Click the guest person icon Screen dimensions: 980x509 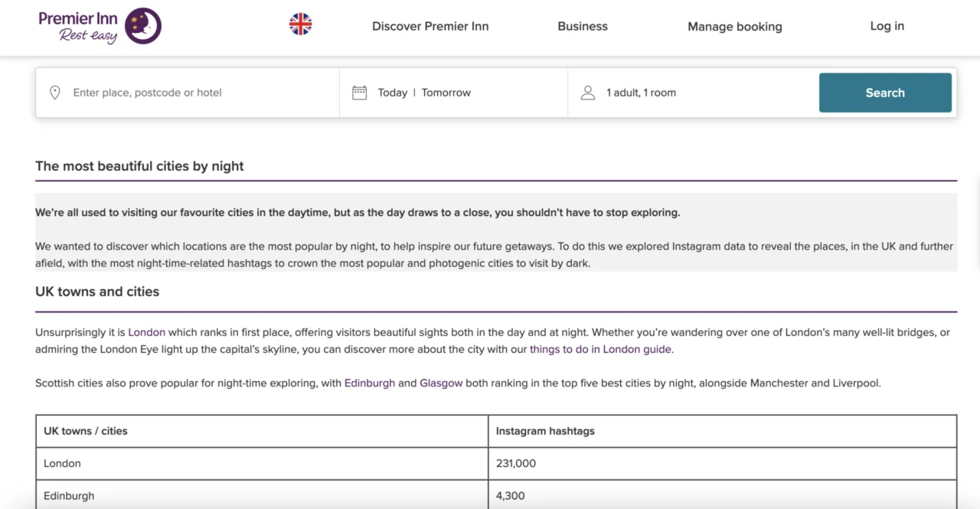[x=587, y=93]
